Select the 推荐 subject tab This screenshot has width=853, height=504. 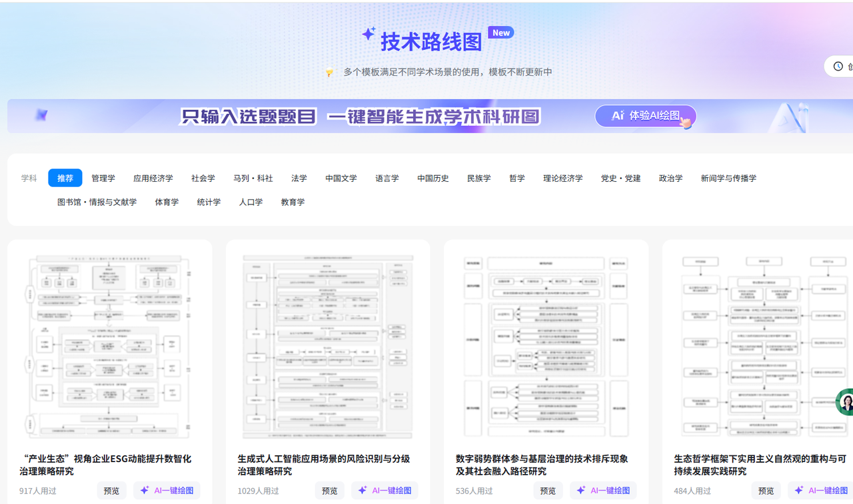[x=65, y=178]
